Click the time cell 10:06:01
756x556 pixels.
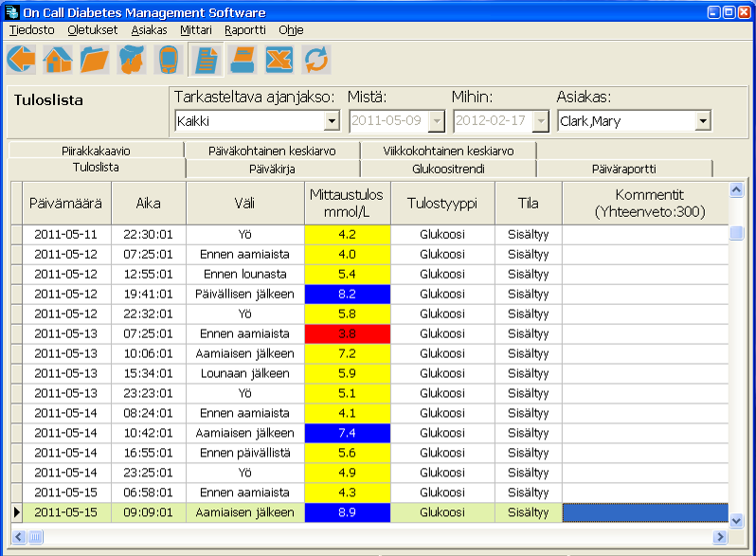[148, 353]
